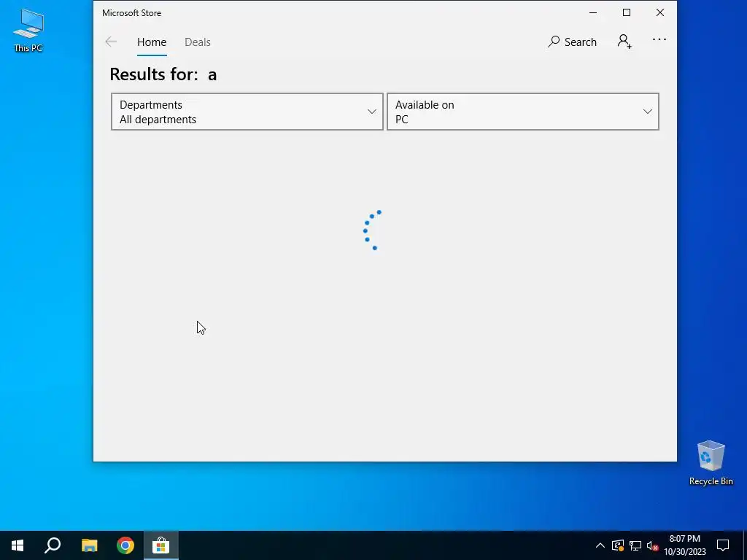Click the taskbar search magnifier

point(53,545)
